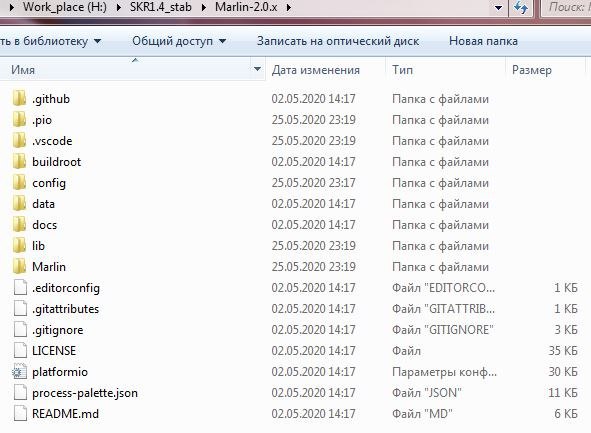The height and width of the screenshot is (433, 591).
Task: Select the Marlin folder icon
Action: click(19, 267)
